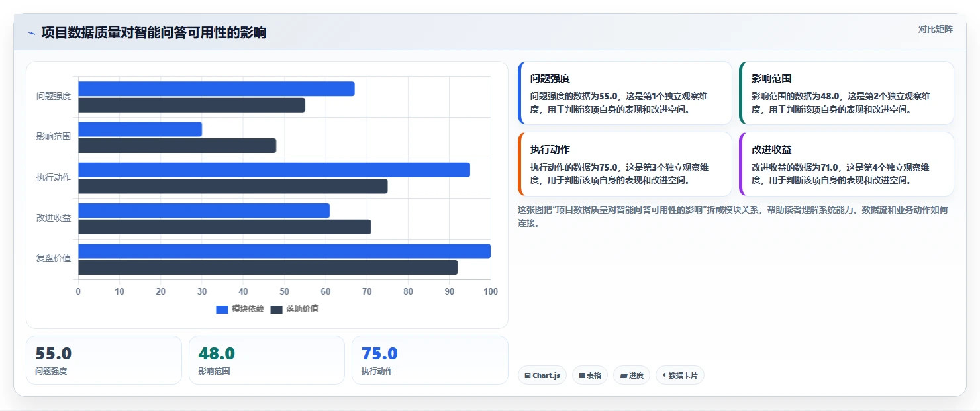Click the 复盘价值 y-axis label

point(54,259)
